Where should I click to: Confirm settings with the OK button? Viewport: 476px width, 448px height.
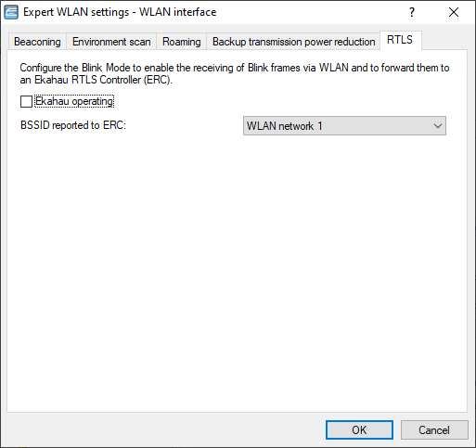coord(359,429)
